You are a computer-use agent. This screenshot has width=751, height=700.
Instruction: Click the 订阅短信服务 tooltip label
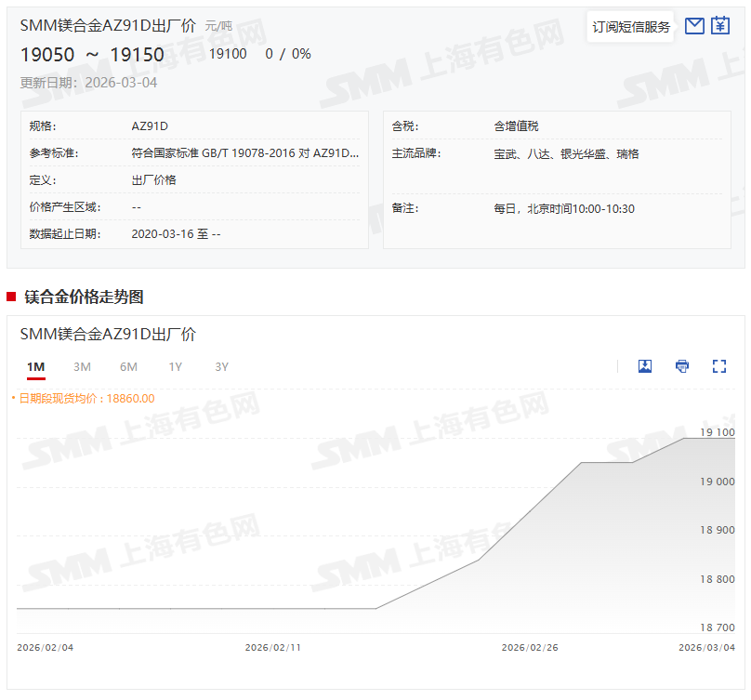pyautogui.click(x=631, y=27)
